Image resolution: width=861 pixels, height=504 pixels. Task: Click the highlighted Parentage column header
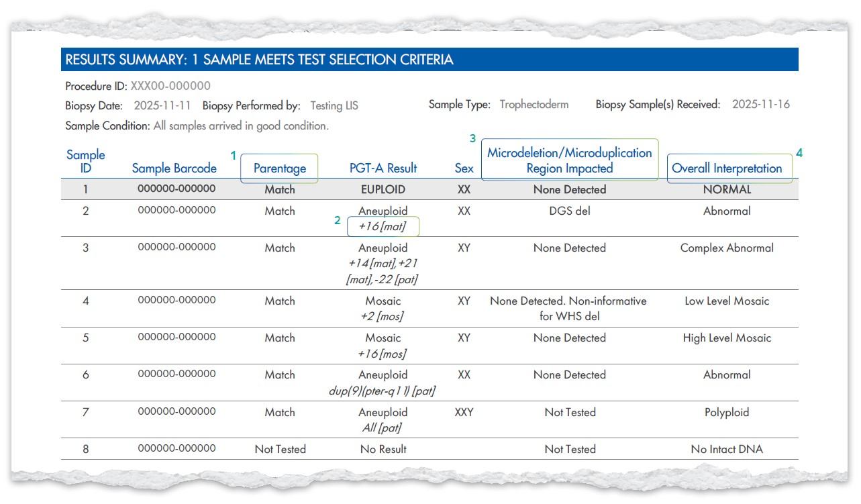279,168
